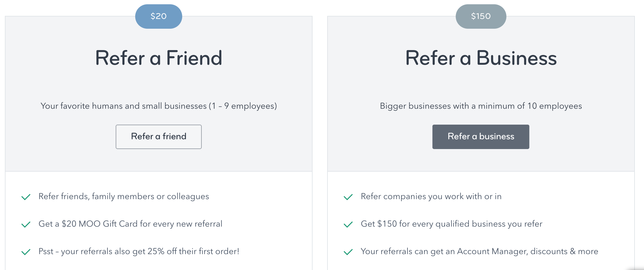Screen dimensions: 644x270
Task: Click the "Refer companies you work with or in" line
Action: [x=431, y=196]
